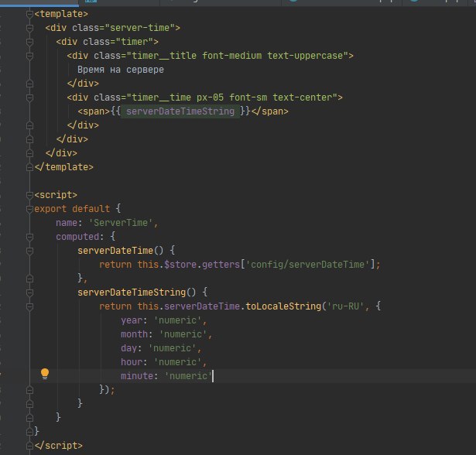This screenshot has height=455, width=476.
Task: Click the 'config/serverDateTime' getter string
Action: click(308, 265)
